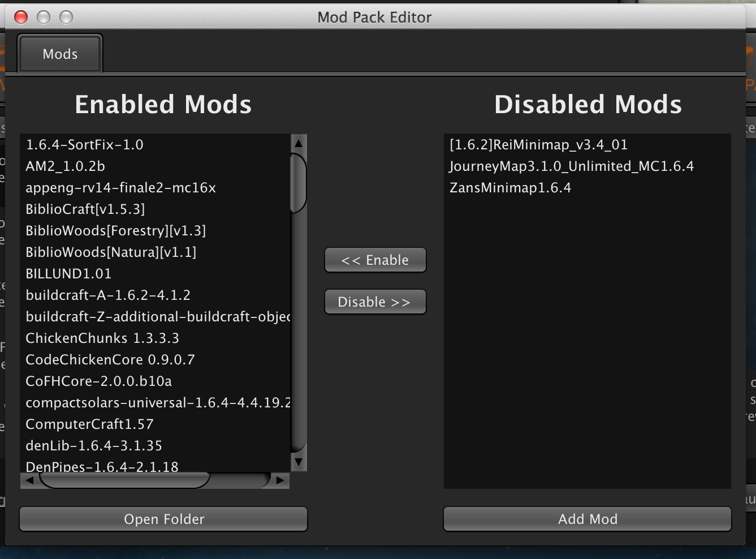The width and height of the screenshot is (756, 559).
Task: Click the horizontal scrollbar thumb under Enabled Mods
Action: [124, 480]
